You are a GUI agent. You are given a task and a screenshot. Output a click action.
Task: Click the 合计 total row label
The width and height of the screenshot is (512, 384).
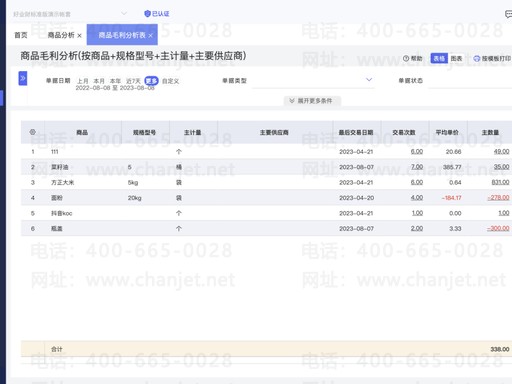57,349
